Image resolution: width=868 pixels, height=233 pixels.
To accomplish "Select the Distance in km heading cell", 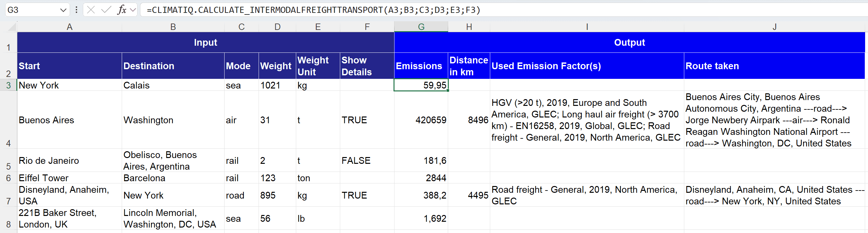I will 469,66.
